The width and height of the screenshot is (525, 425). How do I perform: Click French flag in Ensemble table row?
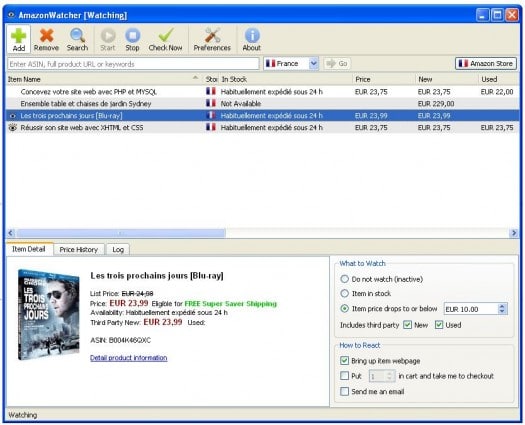(x=211, y=103)
